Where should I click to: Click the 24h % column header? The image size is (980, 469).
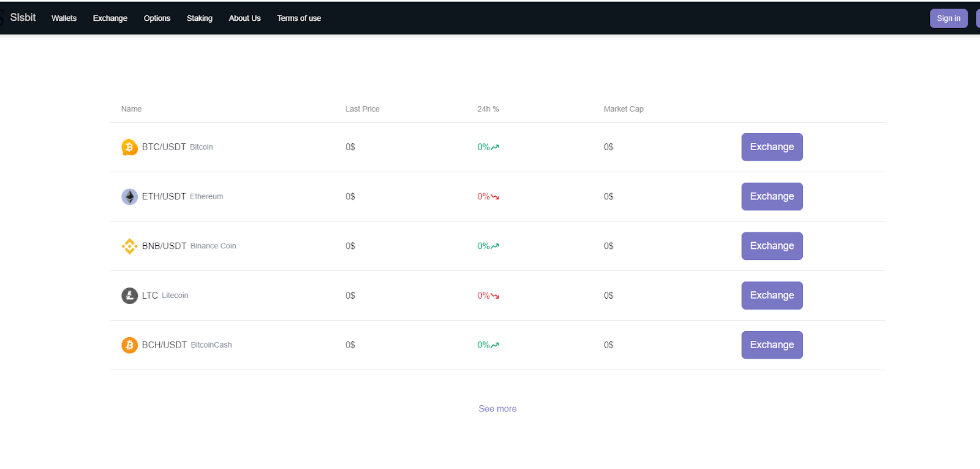[x=488, y=109]
